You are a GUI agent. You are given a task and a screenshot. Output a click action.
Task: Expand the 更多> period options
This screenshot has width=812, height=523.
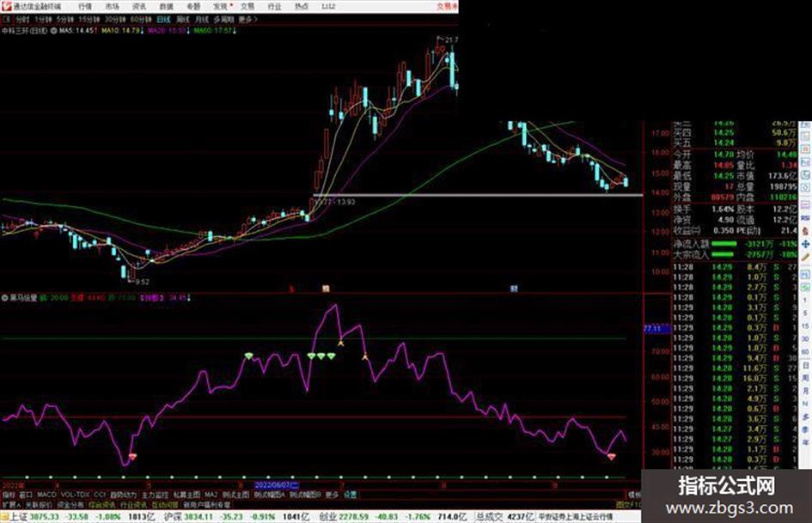point(247,19)
